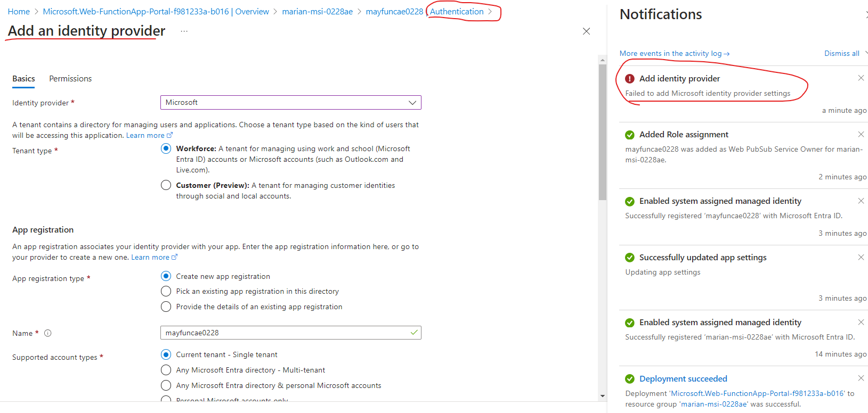Switch to the Permissions tab
Screen dimensions: 868x413
(x=70, y=78)
